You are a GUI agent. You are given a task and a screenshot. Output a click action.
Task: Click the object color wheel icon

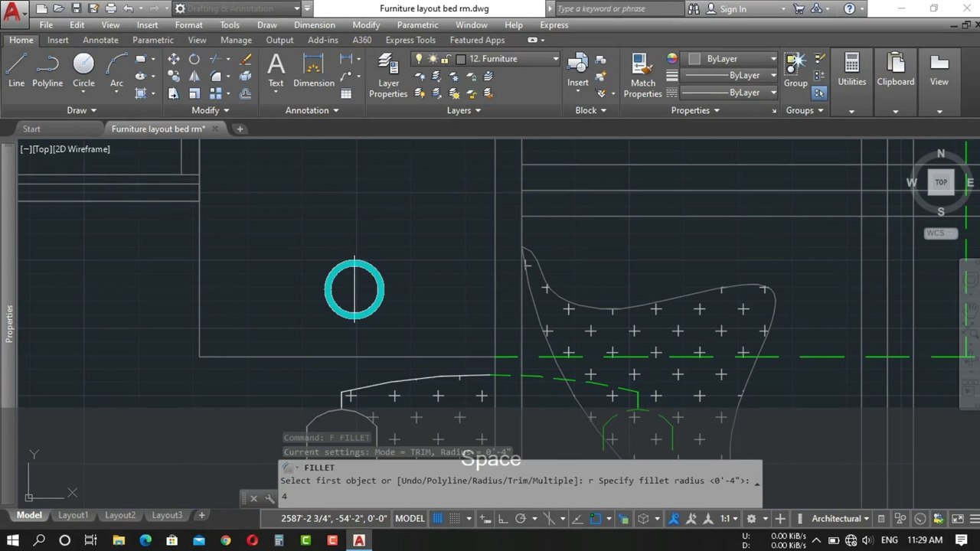pyautogui.click(x=671, y=59)
